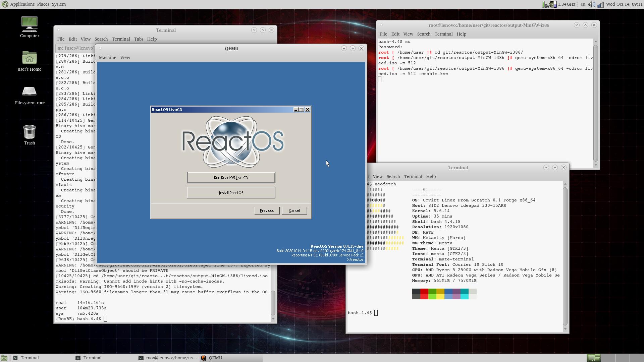Open the Computer desktop icon

point(30,24)
